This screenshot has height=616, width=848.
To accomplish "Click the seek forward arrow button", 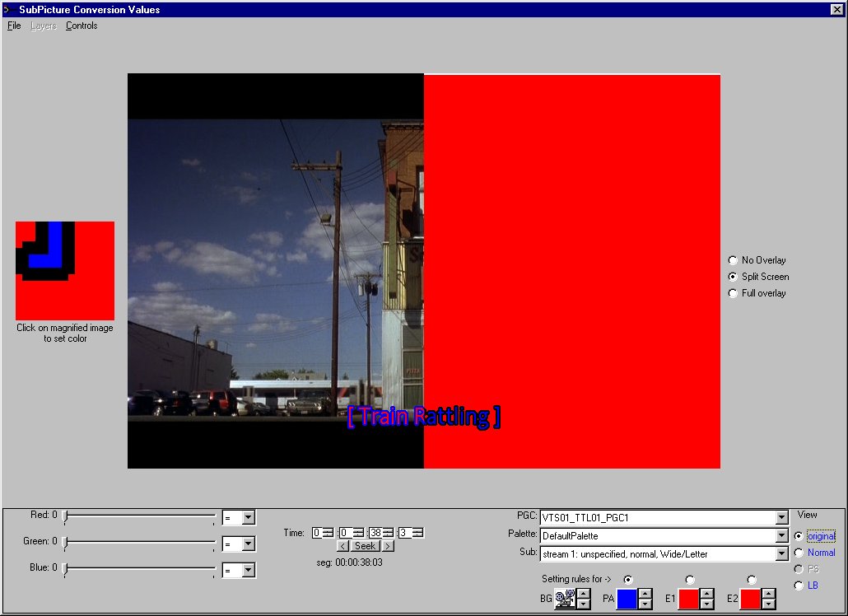I will click(x=388, y=546).
